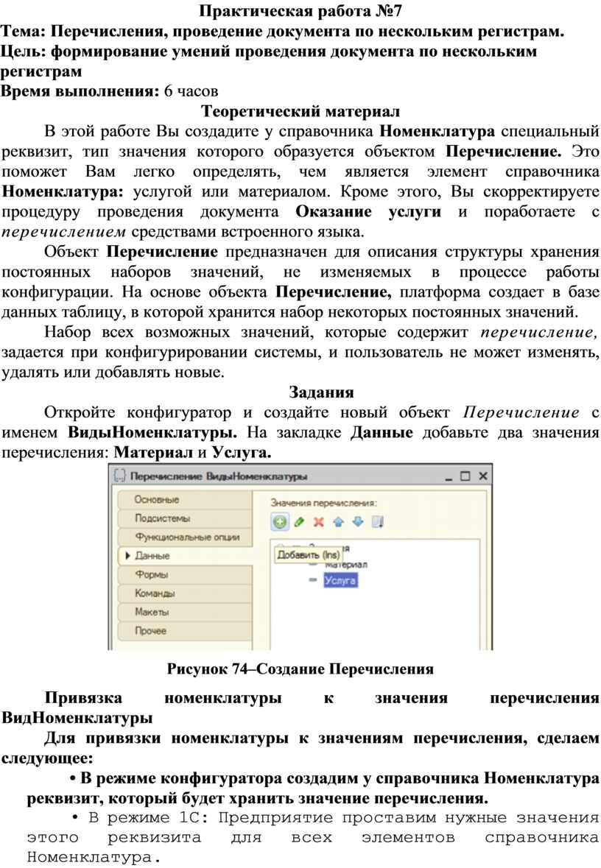Screen dimensions: 601x868
Task: Go to the Команды tab
Action: 184,593
